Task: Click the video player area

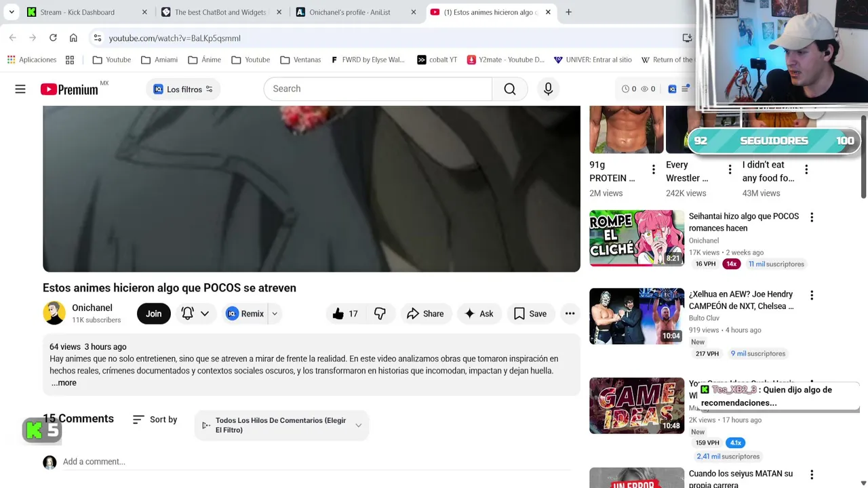Action: pos(311,188)
